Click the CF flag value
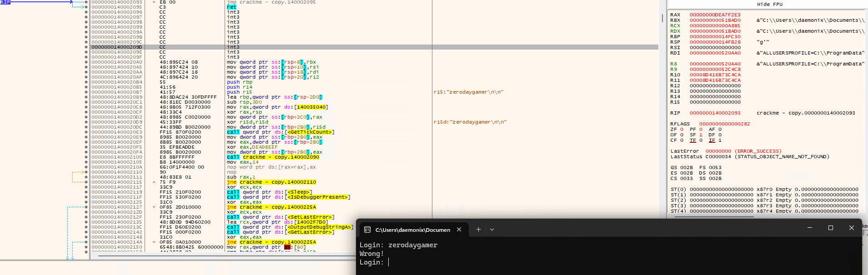Screen dimensions: 868x275 [x=682, y=140]
